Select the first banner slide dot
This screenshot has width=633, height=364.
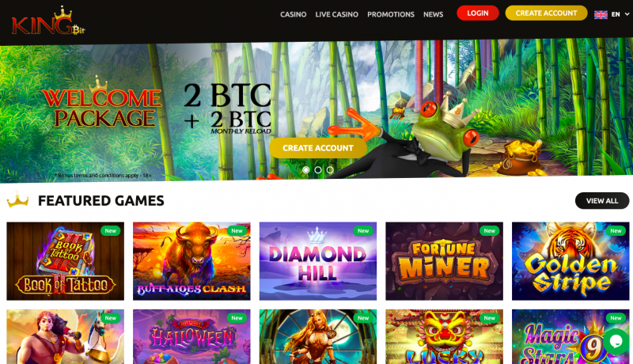306,170
